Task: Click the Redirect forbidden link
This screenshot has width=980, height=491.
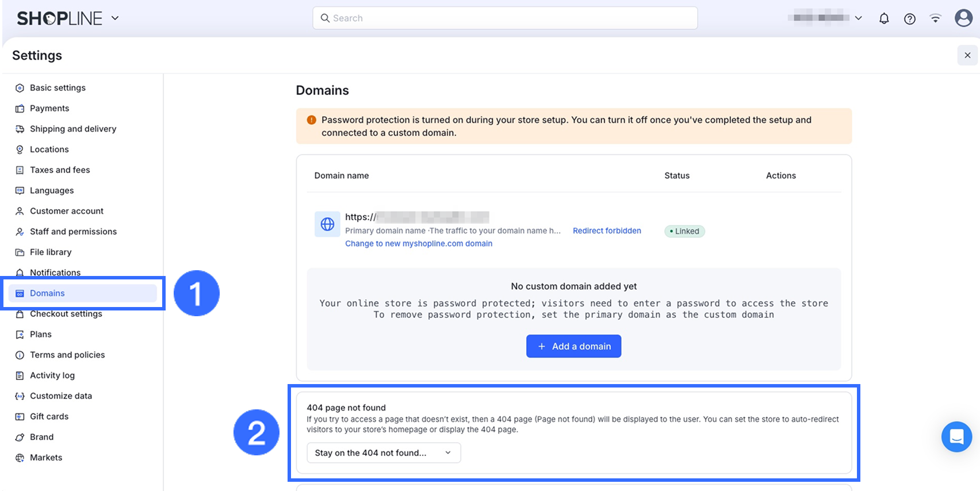Action: pyautogui.click(x=607, y=231)
